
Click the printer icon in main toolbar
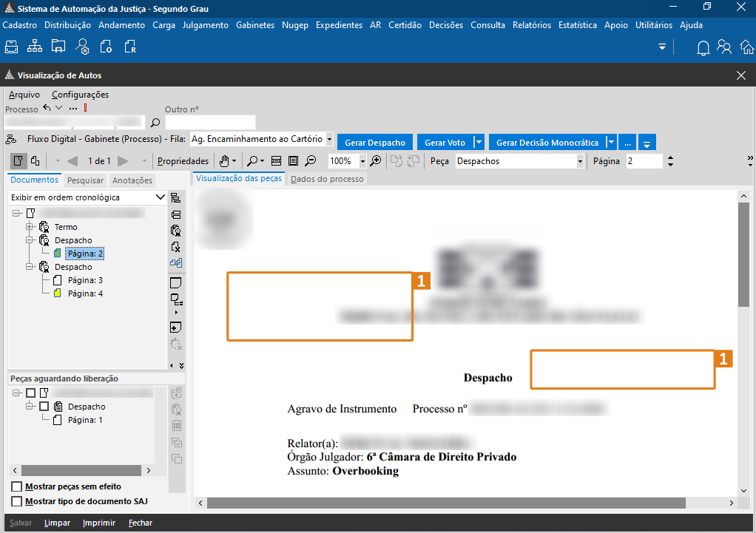(12, 47)
